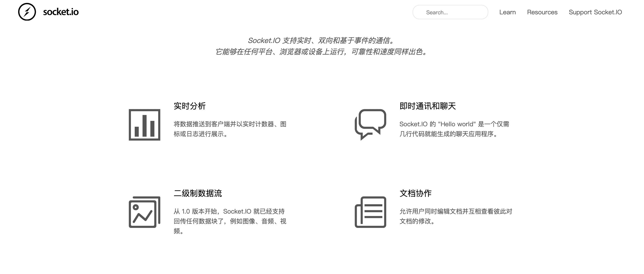
Task: Open the 实时分析 heading link
Action: [189, 107]
